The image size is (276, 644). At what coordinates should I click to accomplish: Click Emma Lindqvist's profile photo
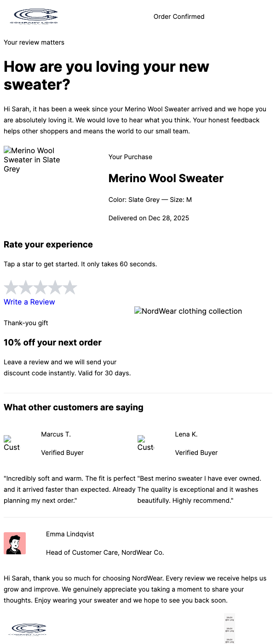coord(15,543)
